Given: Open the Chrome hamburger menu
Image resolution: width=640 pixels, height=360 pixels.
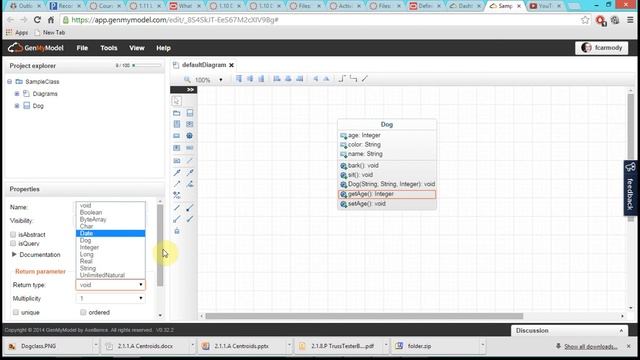Looking at the screenshot, I should (x=630, y=20).
